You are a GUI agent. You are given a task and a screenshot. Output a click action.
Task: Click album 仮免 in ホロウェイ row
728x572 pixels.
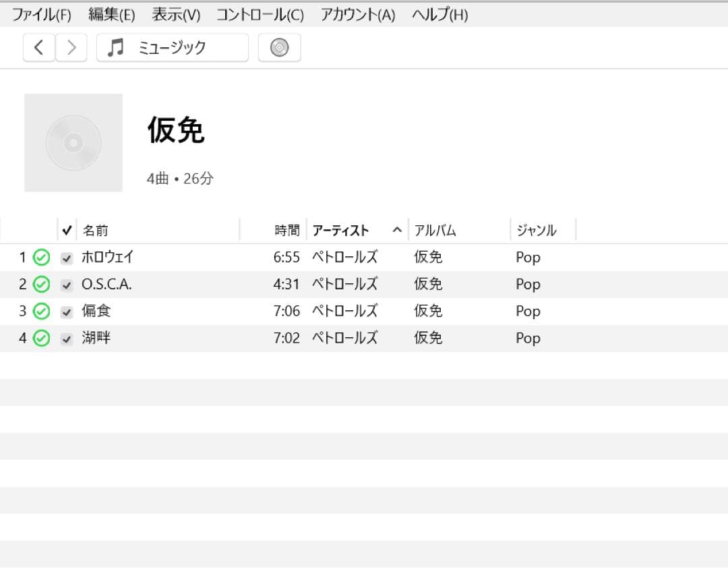pyautogui.click(x=428, y=257)
